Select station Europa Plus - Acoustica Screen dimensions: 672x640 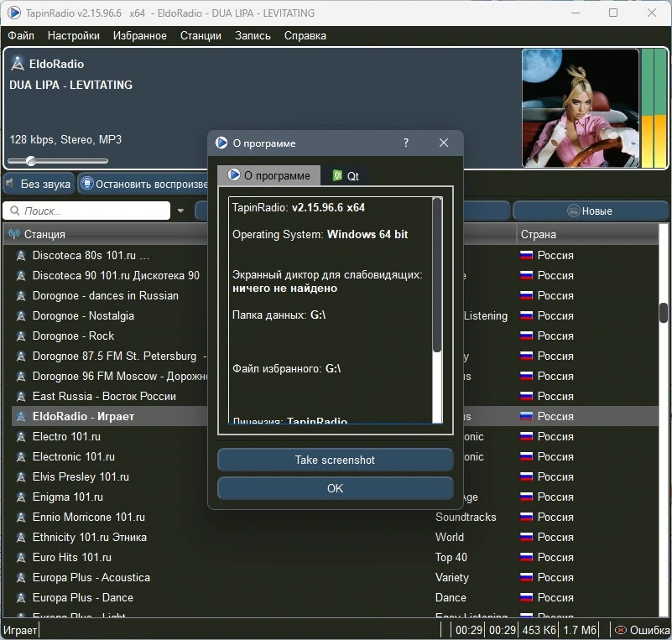tap(91, 577)
